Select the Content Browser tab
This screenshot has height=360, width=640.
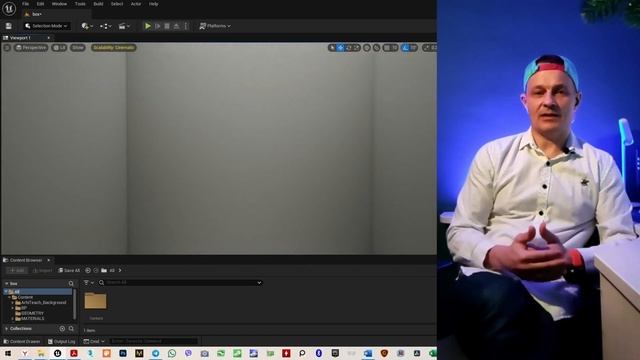pos(26,260)
